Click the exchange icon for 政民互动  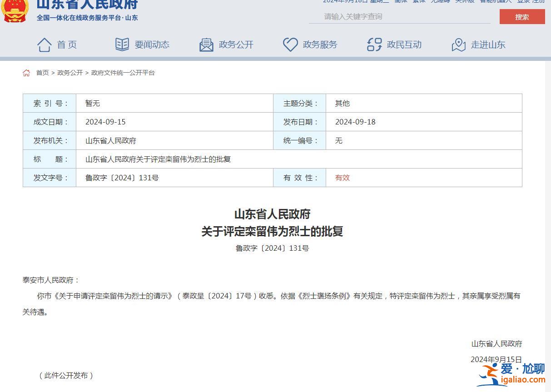click(374, 45)
